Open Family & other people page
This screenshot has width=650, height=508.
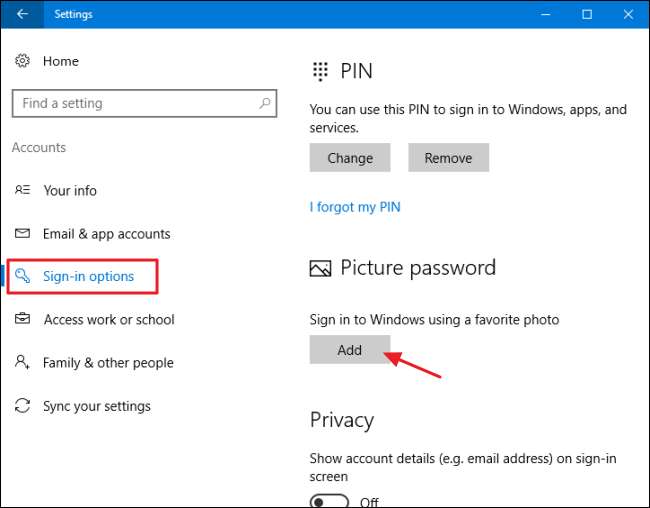[x=108, y=363]
